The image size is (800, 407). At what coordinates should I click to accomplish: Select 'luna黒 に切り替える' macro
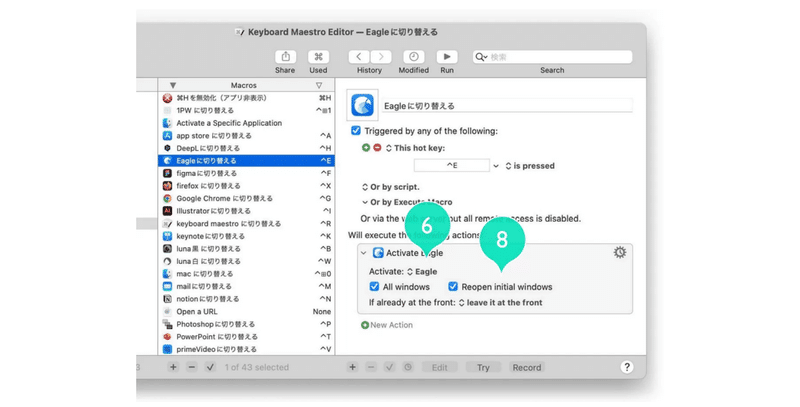click(246, 248)
